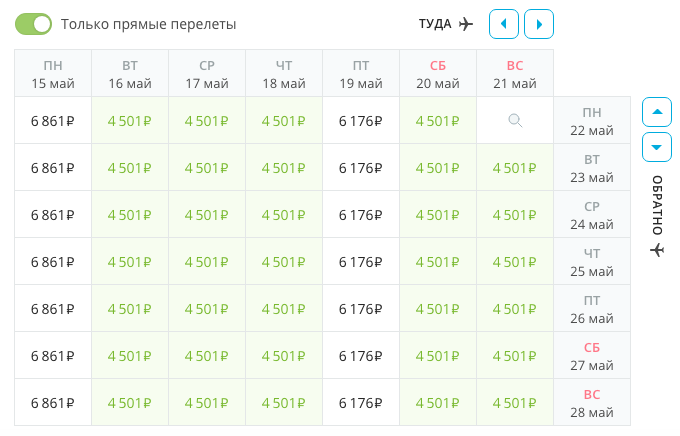Choose 4 501₽ fare for 20 May–26 May
The width and height of the screenshot is (680, 436).
[x=438, y=309]
